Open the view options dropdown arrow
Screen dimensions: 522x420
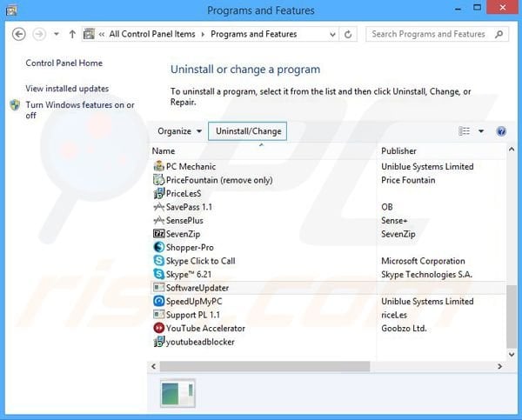[481, 131]
